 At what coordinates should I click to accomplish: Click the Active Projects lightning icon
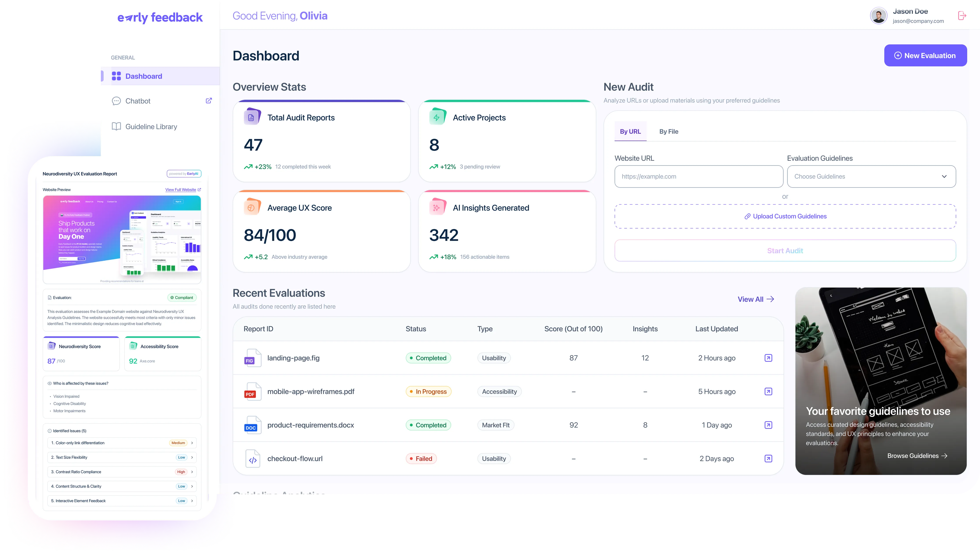click(x=437, y=117)
